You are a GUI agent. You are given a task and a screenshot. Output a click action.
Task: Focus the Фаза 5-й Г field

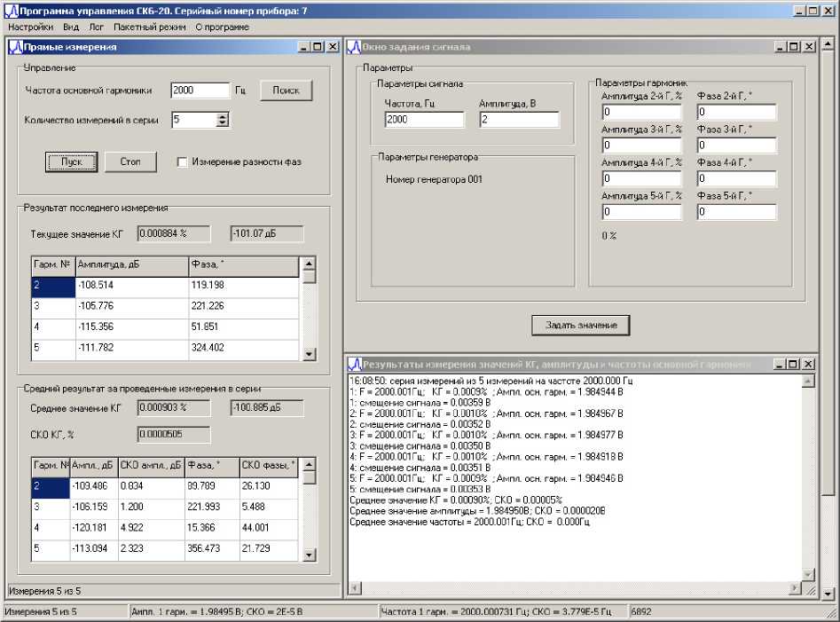tap(736, 211)
